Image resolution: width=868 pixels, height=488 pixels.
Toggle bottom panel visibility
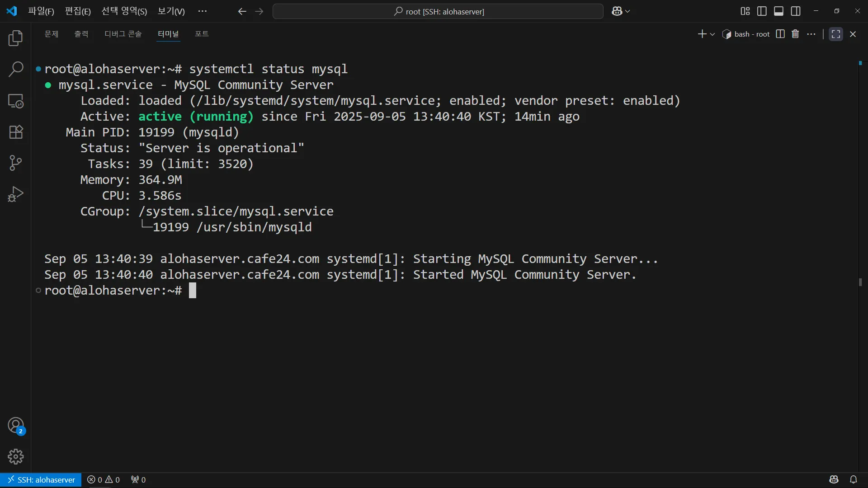778,11
